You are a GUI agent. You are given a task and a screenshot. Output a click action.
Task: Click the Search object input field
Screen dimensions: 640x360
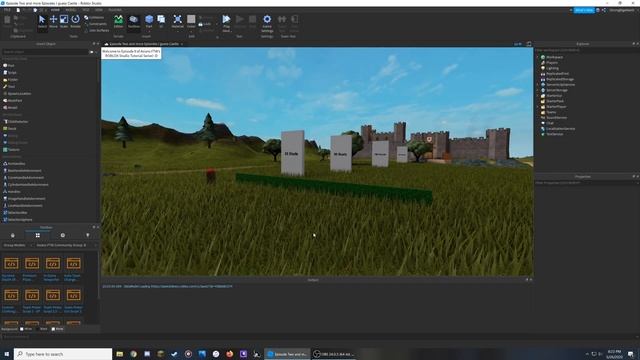point(45,52)
